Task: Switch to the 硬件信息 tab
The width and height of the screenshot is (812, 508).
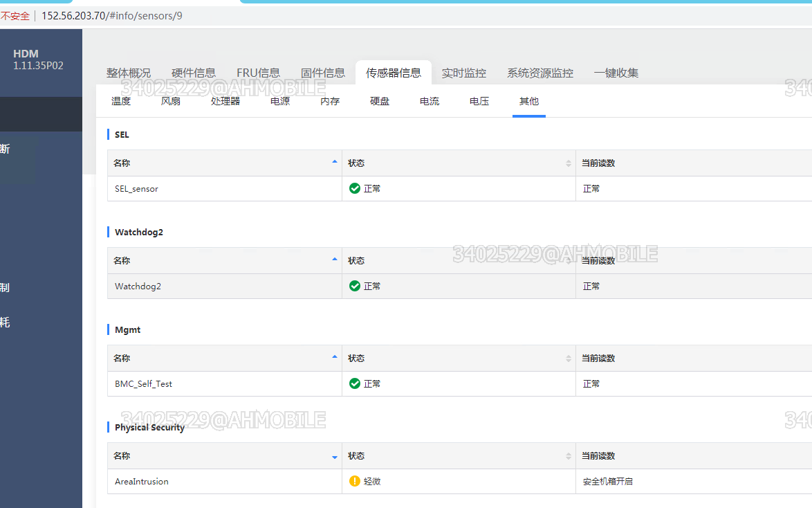Action: [194, 73]
